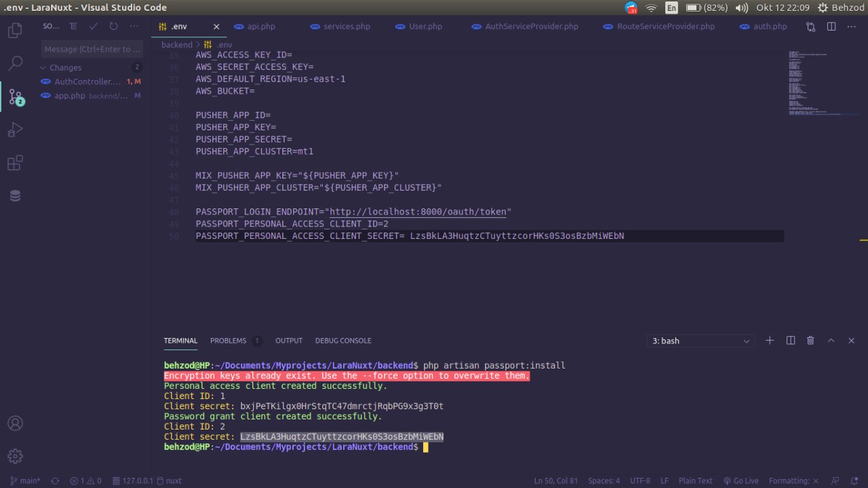Toggle Formatting off in the status bar
This screenshot has height=488, width=868.
(793, 481)
